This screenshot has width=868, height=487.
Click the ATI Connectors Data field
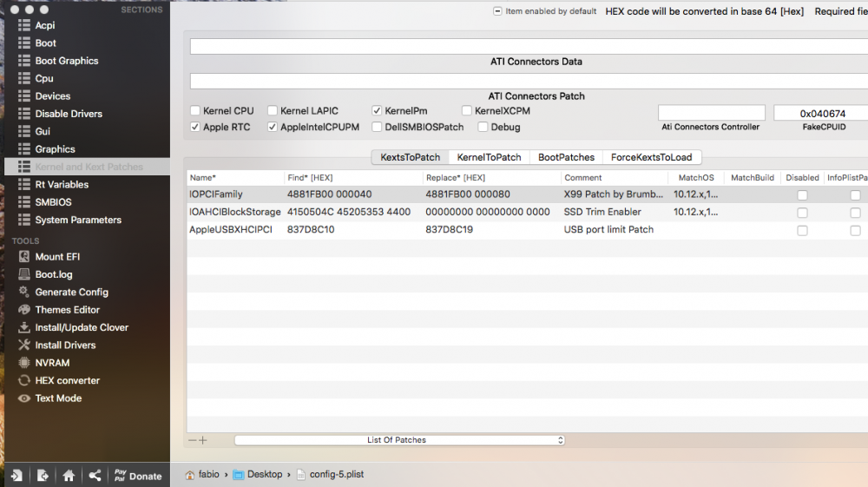coord(529,47)
